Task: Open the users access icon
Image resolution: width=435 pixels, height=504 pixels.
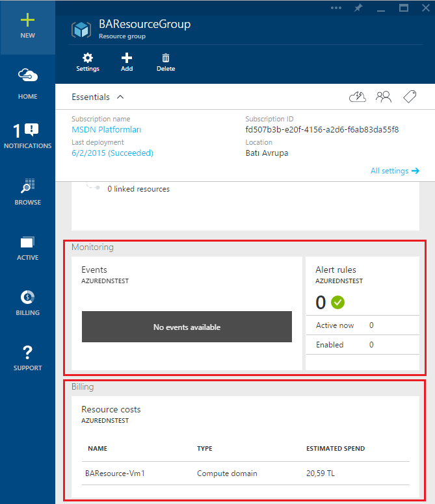Action: pyautogui.click(x=384, y=97)
